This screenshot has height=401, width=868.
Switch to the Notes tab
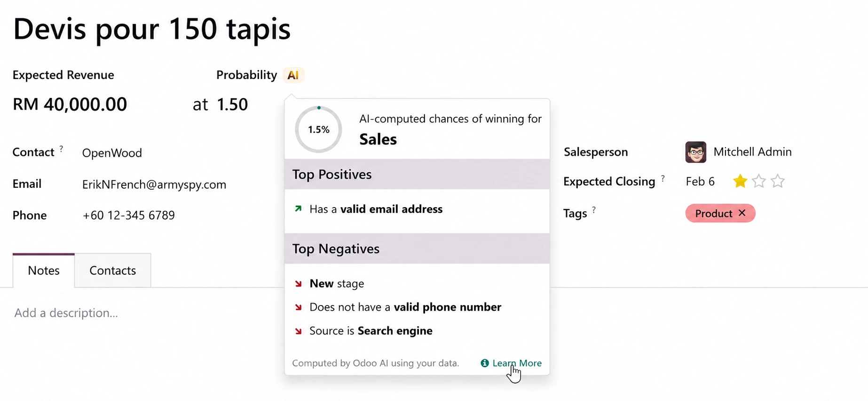click(44, 271)
